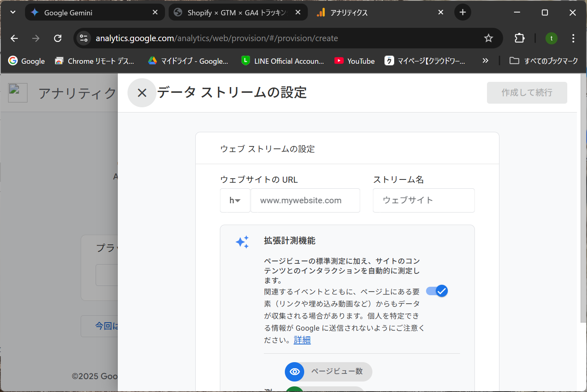Open the LINE Official Account bookmark
The image size is (587, 392).
(283, 61)
